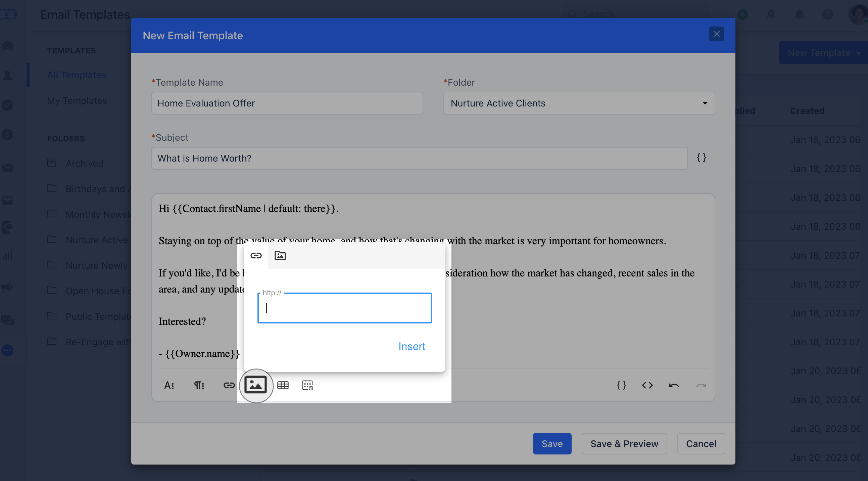Open the notifications bell icon
The height and width of the screenshot is (481, 868).
(799, 14)
